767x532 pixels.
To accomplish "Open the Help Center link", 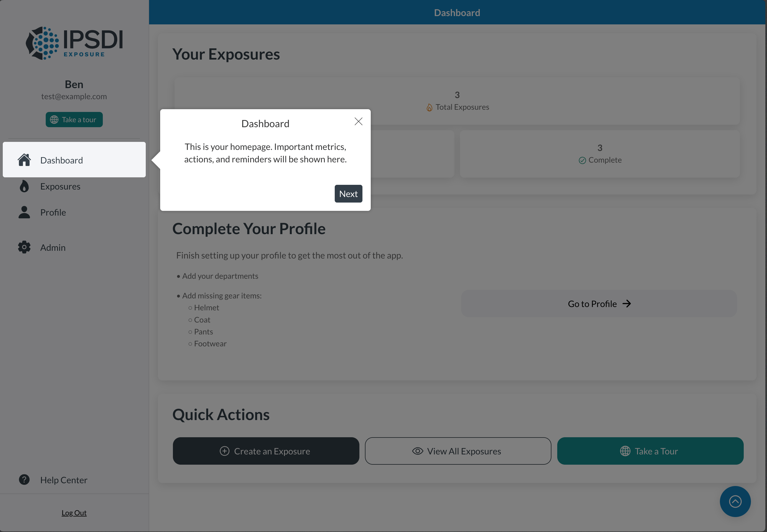I will pyautogui.click(x=64, y=480).
